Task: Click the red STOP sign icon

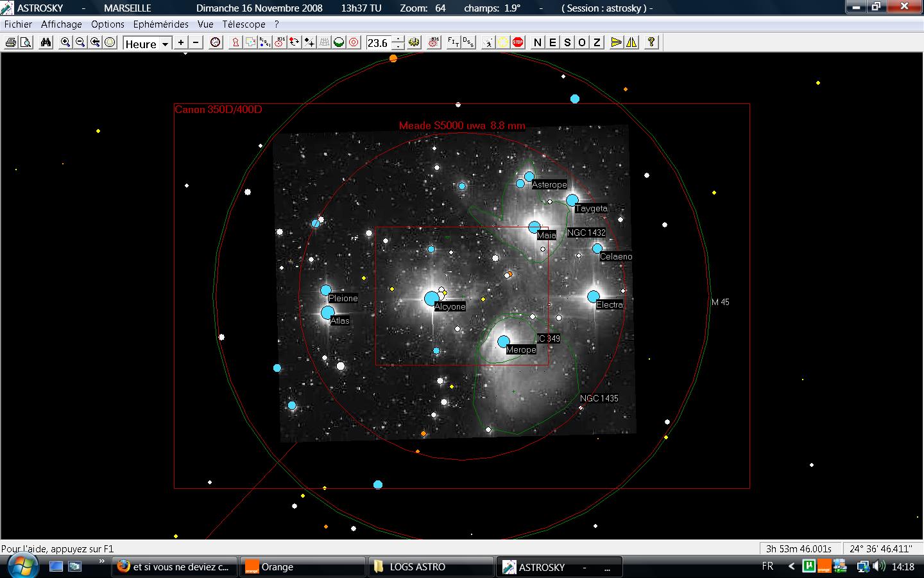Action: 518,42
